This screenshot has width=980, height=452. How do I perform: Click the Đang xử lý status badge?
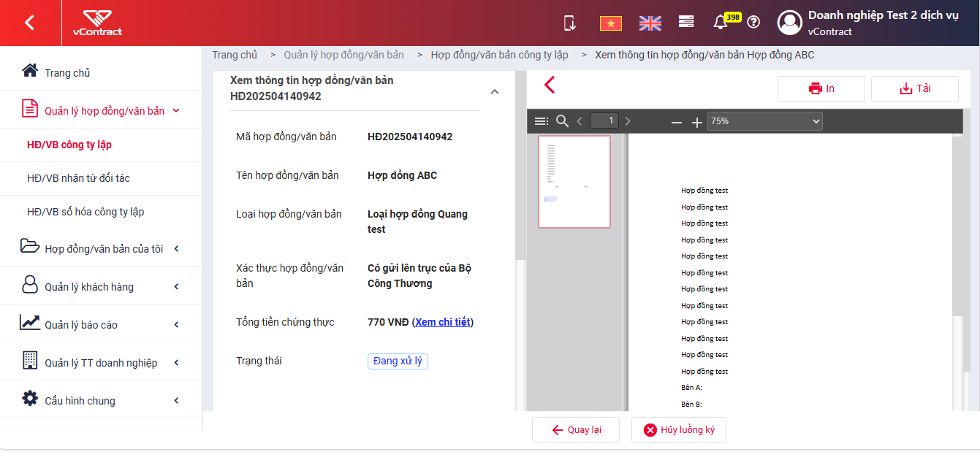point(398,361)
